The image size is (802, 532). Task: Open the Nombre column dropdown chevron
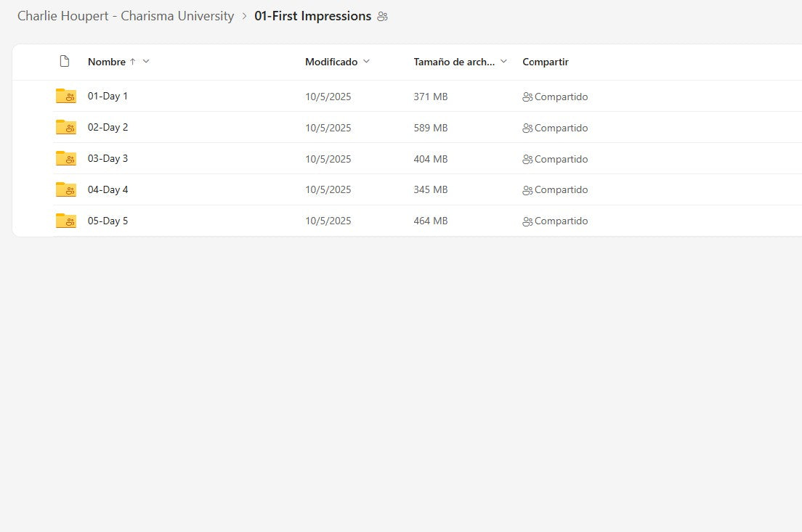pyautogui.click(x=146, y=62)
